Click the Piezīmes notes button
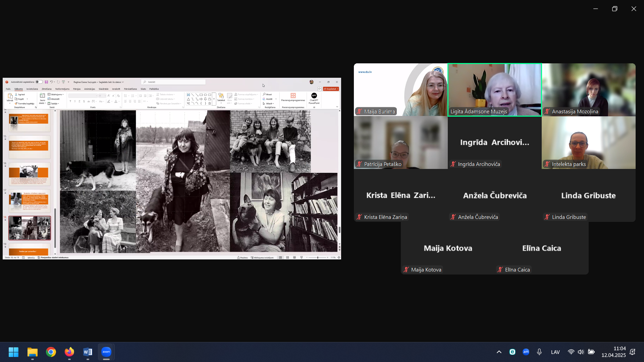Screen dimensions: 644x362 [243, 258]
